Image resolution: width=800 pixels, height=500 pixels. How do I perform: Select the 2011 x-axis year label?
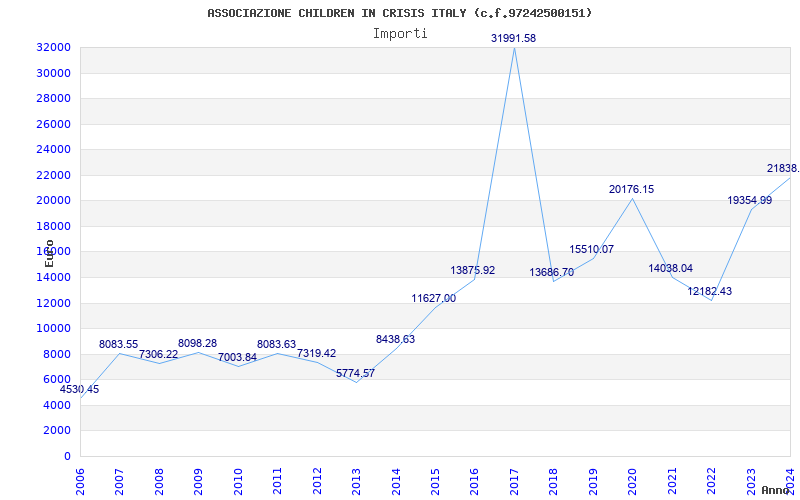point(278,482)
